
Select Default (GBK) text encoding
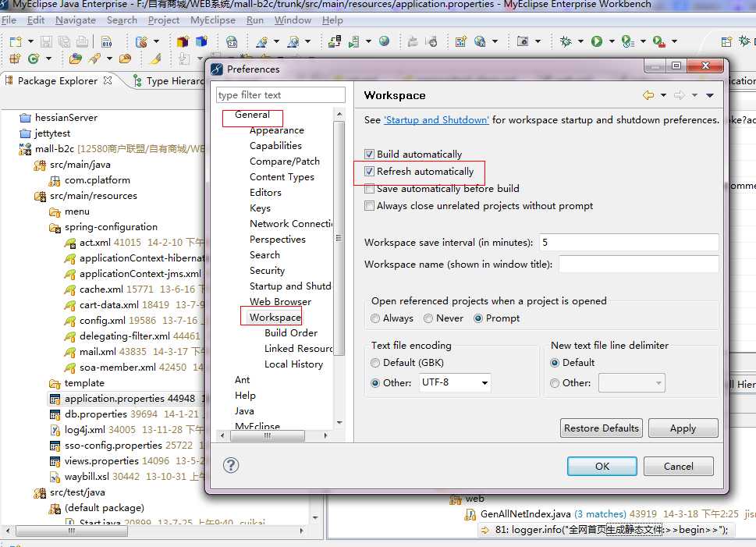coord(375,363)
